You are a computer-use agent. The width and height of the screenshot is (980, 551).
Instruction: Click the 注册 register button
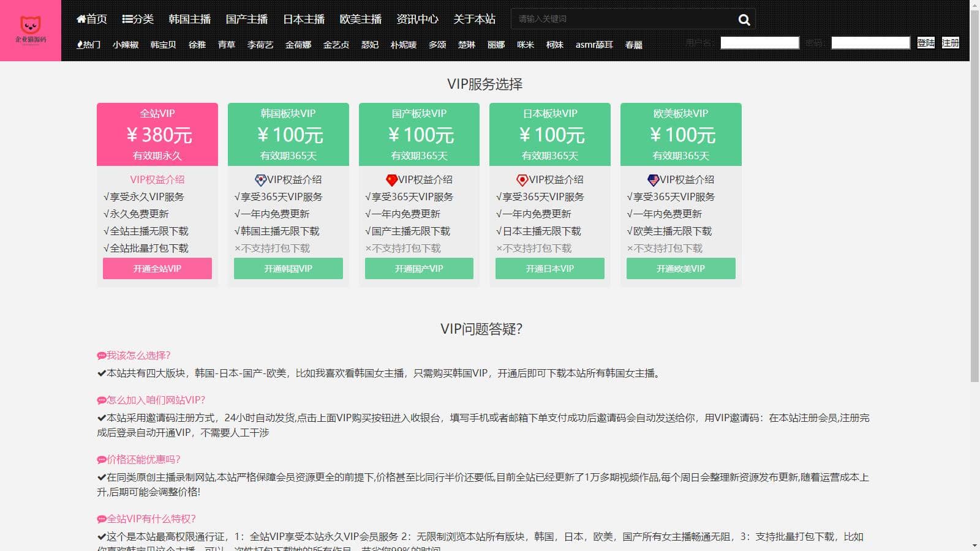pyautogui.click(x=950, y=43)
